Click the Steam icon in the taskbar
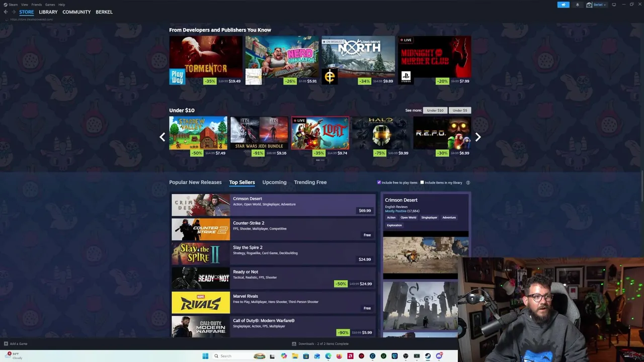The height and width of the screenshot is (362, 644). (428, 356)
